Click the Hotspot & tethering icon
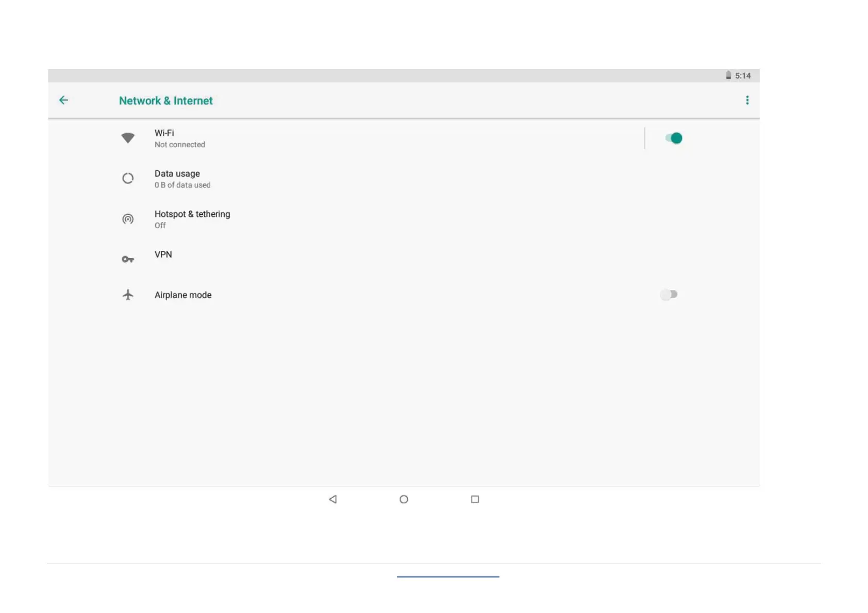 tap(128, 219)
